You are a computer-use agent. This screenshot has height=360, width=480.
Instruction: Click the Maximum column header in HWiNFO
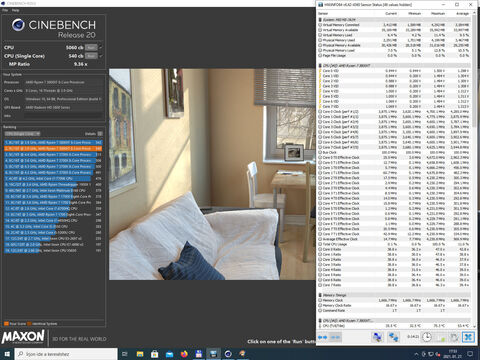[438, 14]
